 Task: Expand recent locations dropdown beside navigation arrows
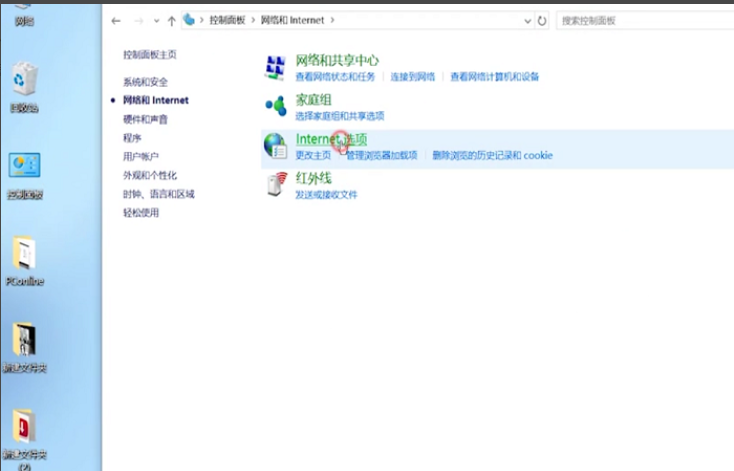point(157,20)
